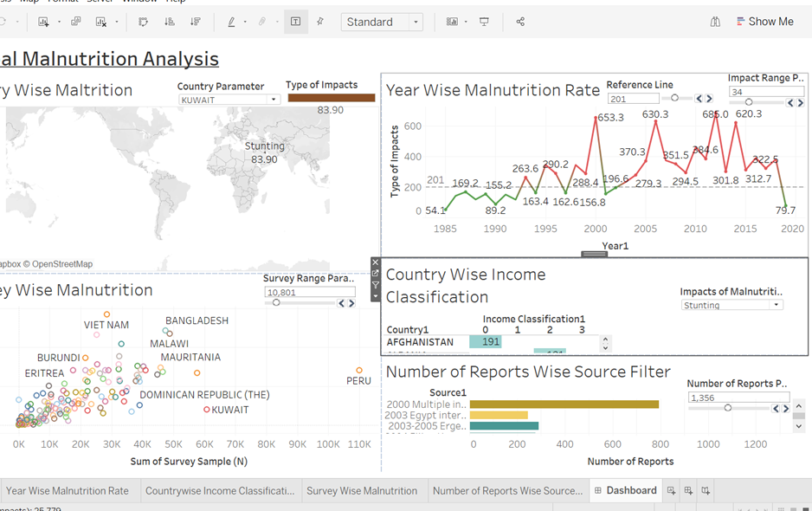Open the Show Me panel
812x511 pixels.
(764, 21)
